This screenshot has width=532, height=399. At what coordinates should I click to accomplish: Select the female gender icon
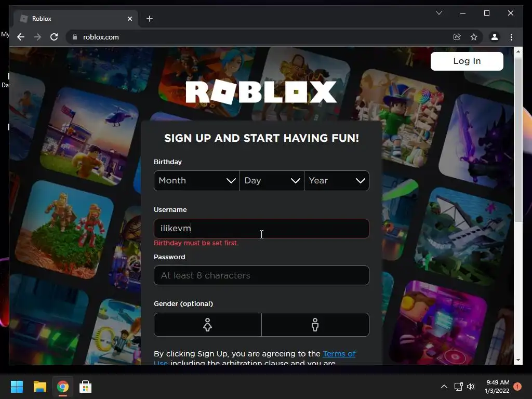click(208, 325)
